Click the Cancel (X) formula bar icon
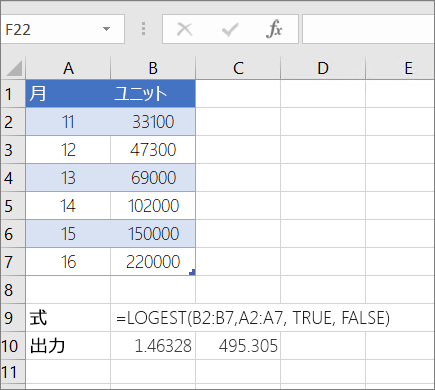 (x=184, y=29)
